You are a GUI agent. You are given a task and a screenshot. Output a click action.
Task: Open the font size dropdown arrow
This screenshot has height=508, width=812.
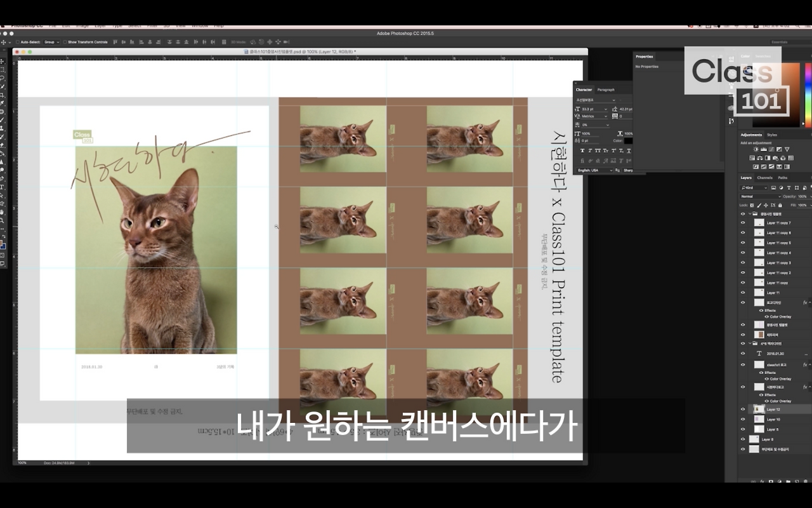coord(606,110)
